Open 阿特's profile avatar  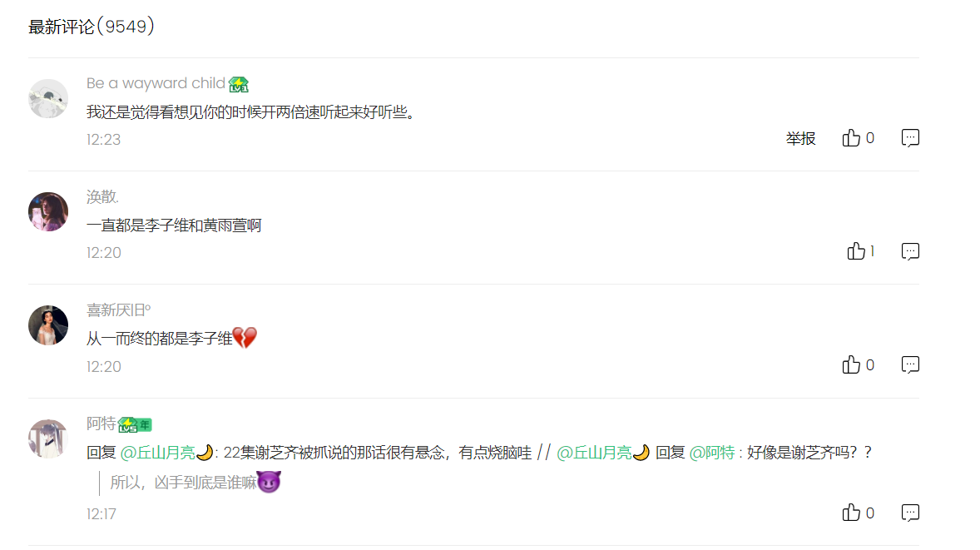tap(48, 439)
